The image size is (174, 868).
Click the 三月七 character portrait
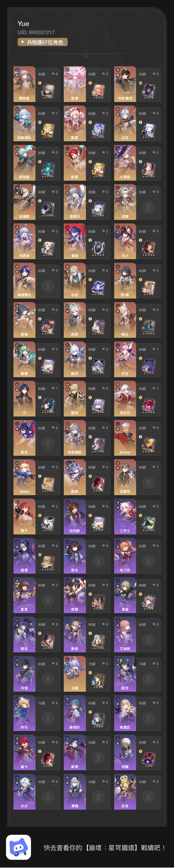click(x=125, y=516)
